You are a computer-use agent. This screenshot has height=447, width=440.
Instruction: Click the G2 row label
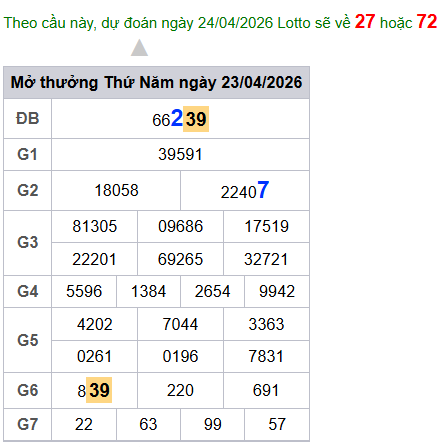[28, 190]
